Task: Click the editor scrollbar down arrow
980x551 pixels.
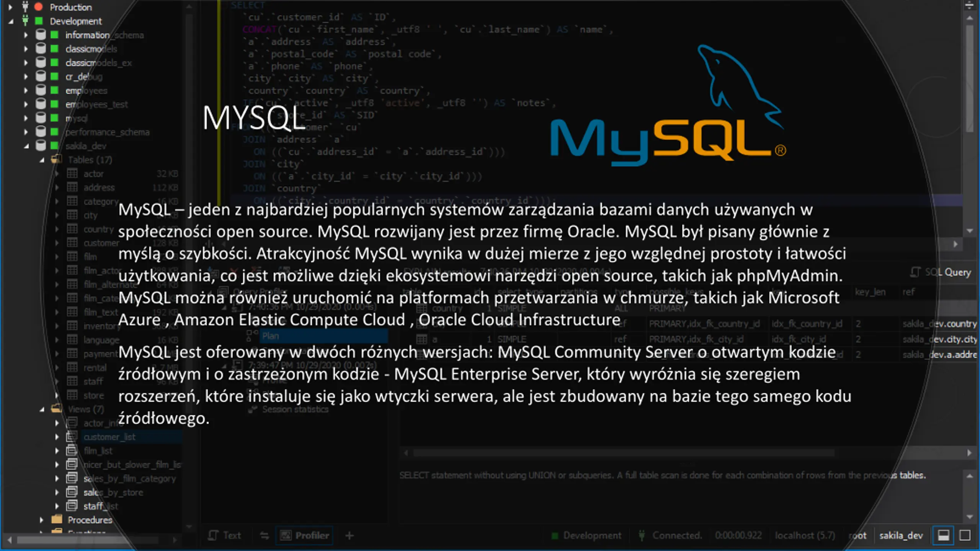Action: (970, 231)
